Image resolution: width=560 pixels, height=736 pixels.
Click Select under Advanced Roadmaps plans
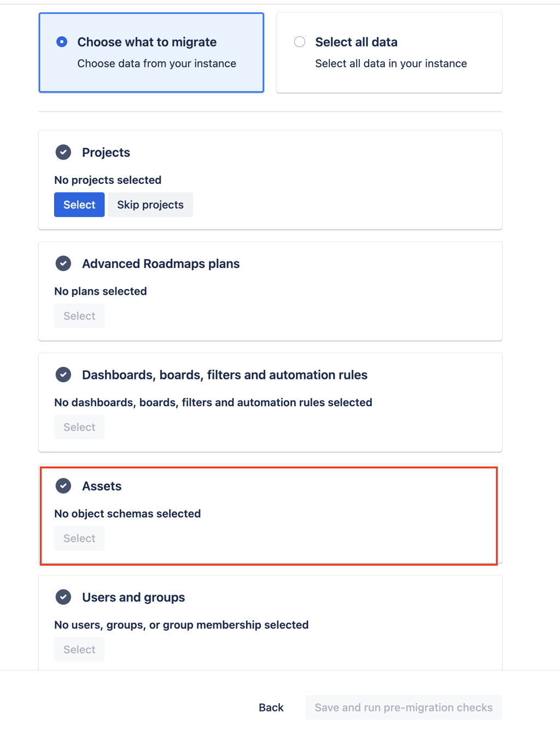pos(79,316)
